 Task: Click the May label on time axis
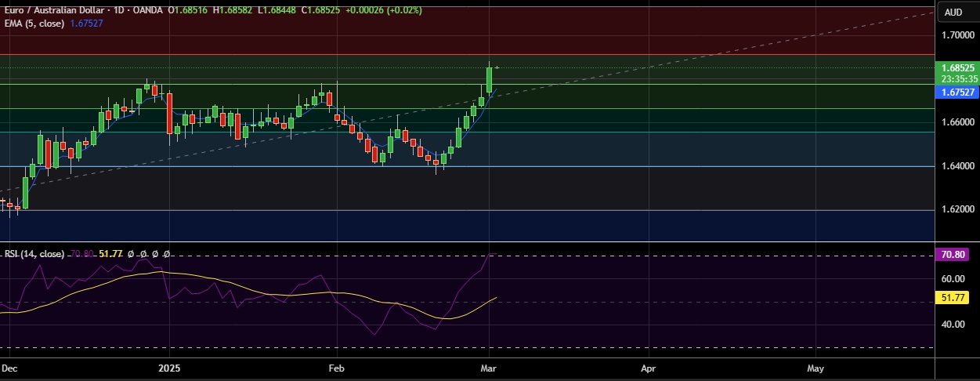click(815, 367)
